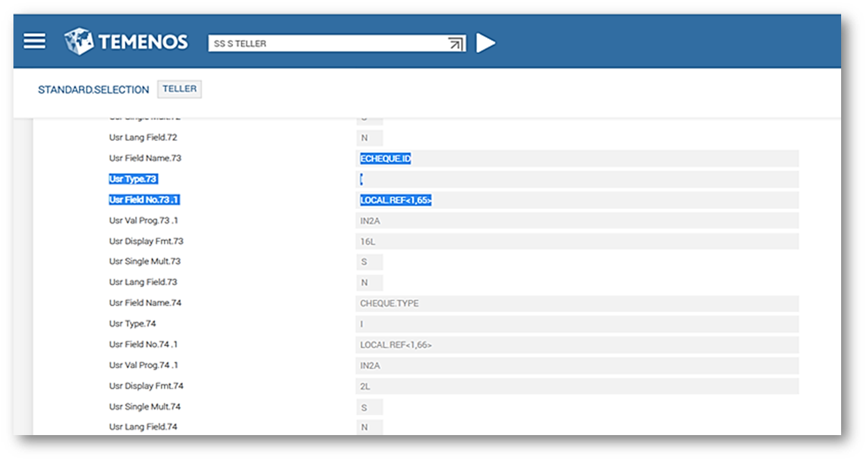Image resolution: width=868 pixels, height=462 pixels.
Task: Click the Usr Val Prog.73.1 IN2A field
Action: point(576,221)
